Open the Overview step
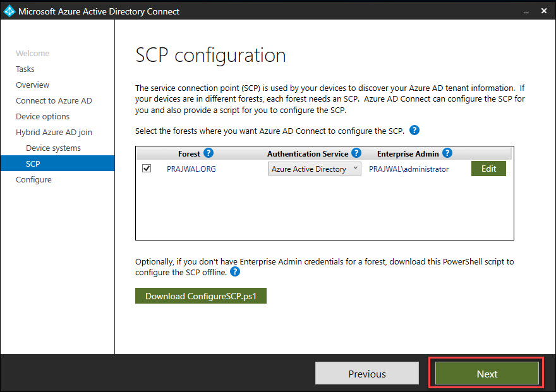 click(x=32, y=85)
